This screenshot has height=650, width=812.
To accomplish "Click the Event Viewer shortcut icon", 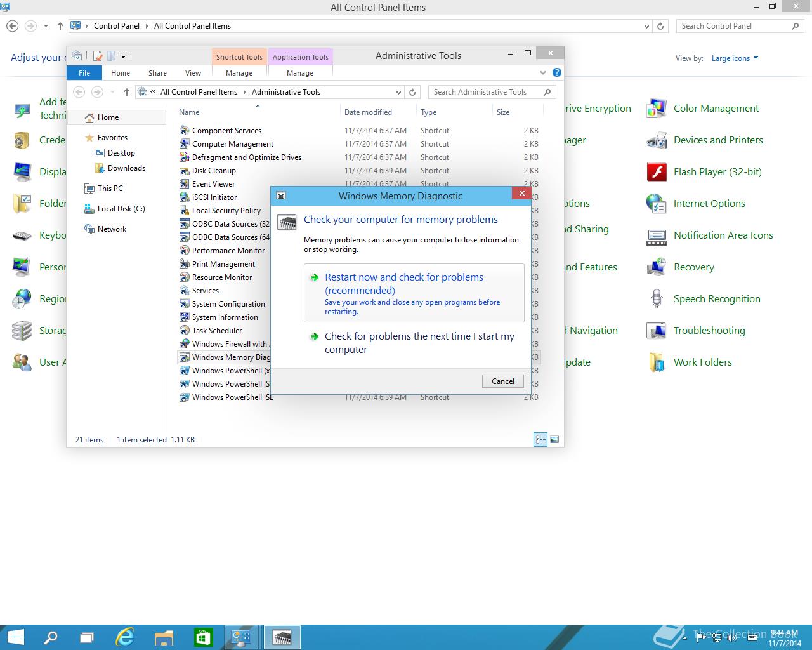I will (x=184, y=184).
